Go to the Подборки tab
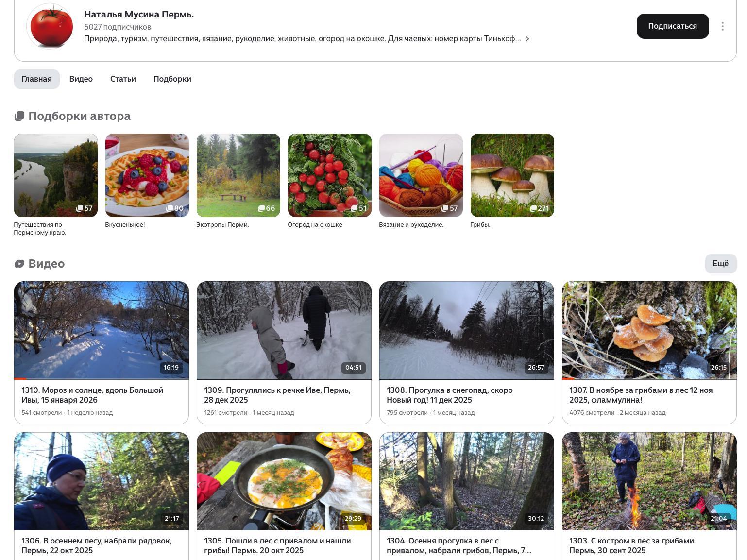 (172, 79)
